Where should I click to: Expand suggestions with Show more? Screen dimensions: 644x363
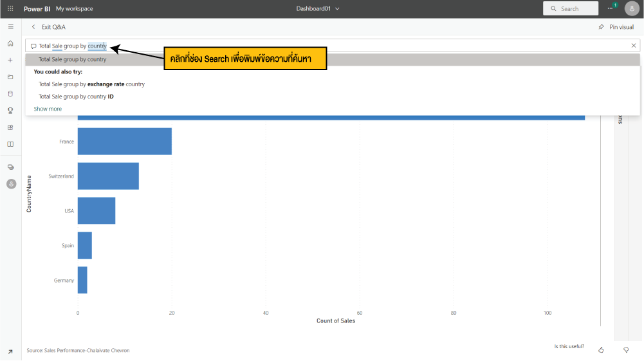point(48,109)
